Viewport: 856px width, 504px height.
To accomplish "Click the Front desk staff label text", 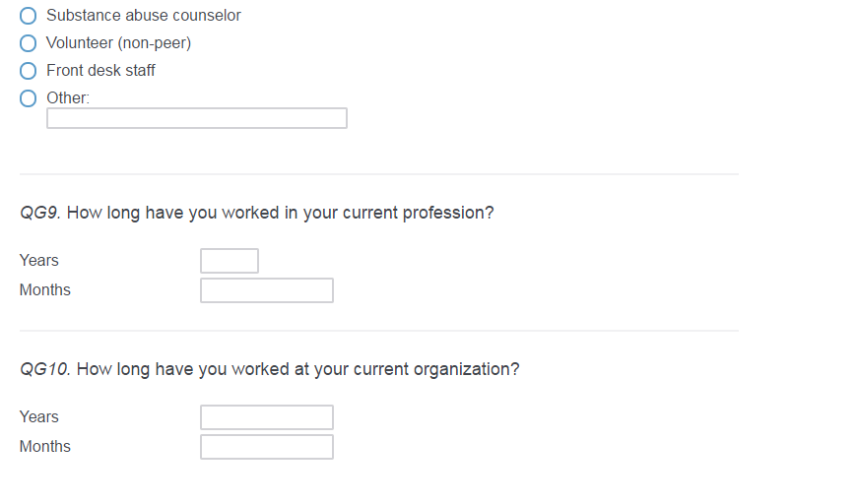I will click(100, 71).
